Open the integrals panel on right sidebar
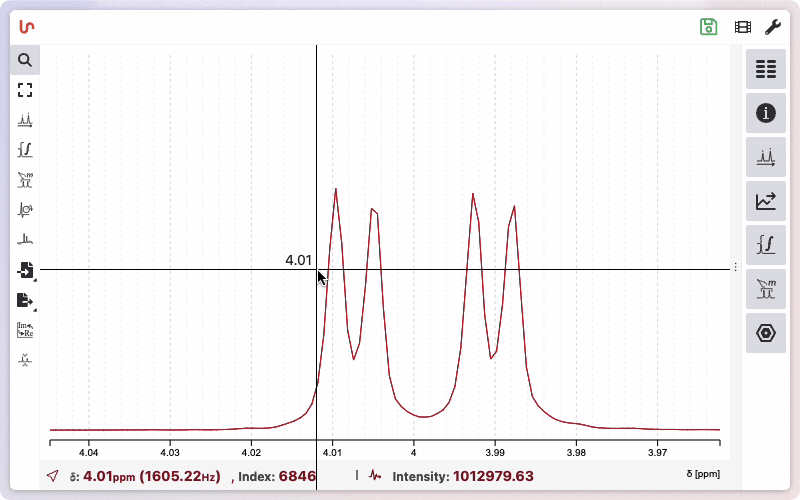 point(766,245)
